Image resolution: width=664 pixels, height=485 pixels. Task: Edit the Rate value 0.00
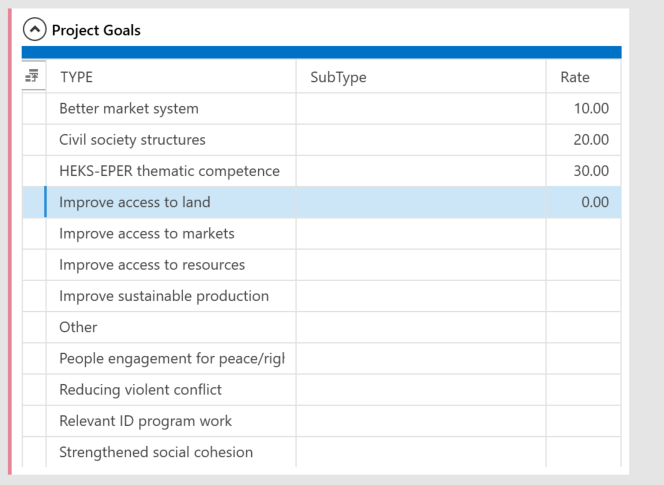click(x=583, y=203)
